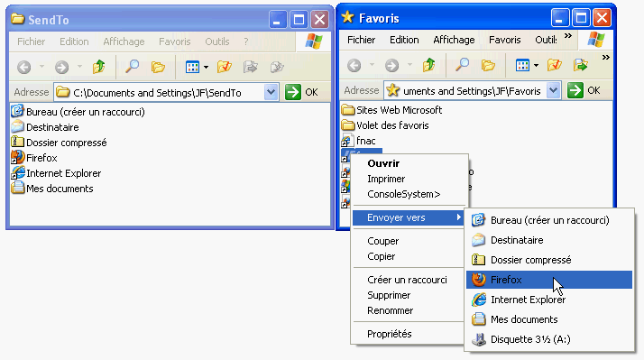Viewport: 644px width, 360px height.
Task: Select Mes documents in Envoyer vers submenu
Action: (x=549, y=319)
